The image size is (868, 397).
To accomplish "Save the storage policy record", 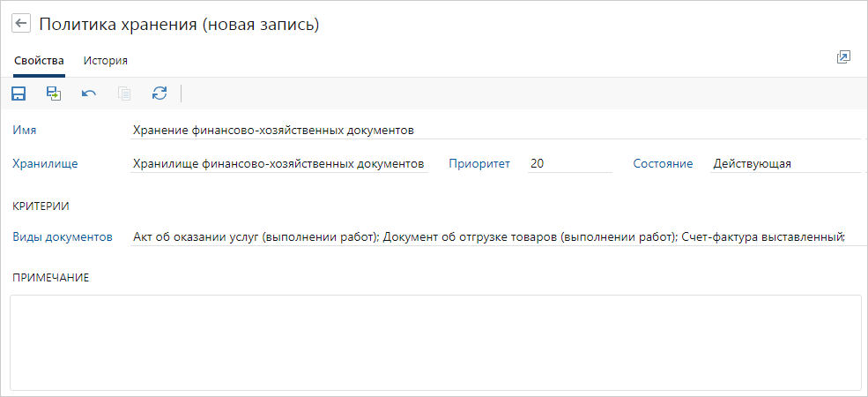I will (x=19, y=94).
